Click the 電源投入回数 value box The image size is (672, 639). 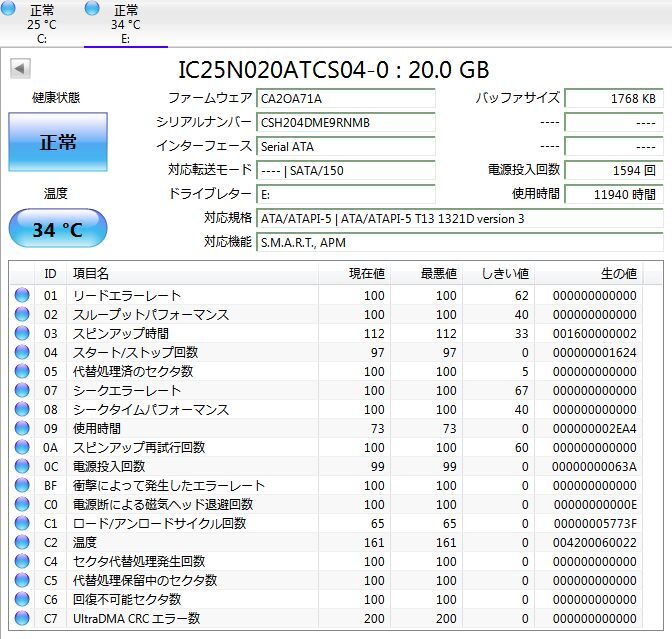point(613,171)
